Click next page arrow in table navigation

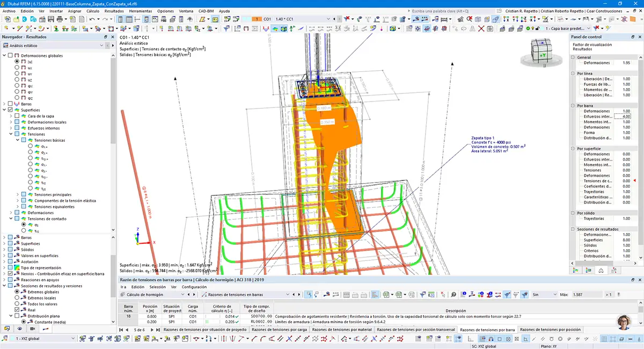152,330
